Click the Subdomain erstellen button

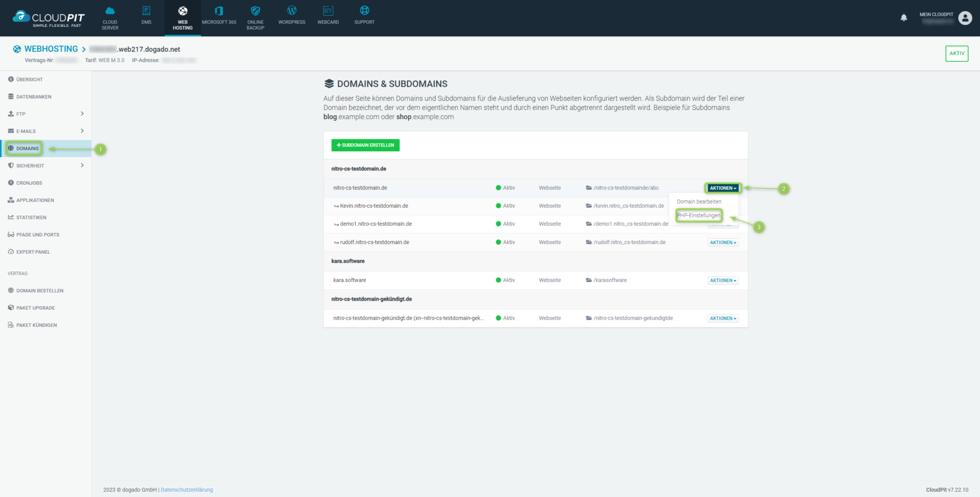pos(365,145)
